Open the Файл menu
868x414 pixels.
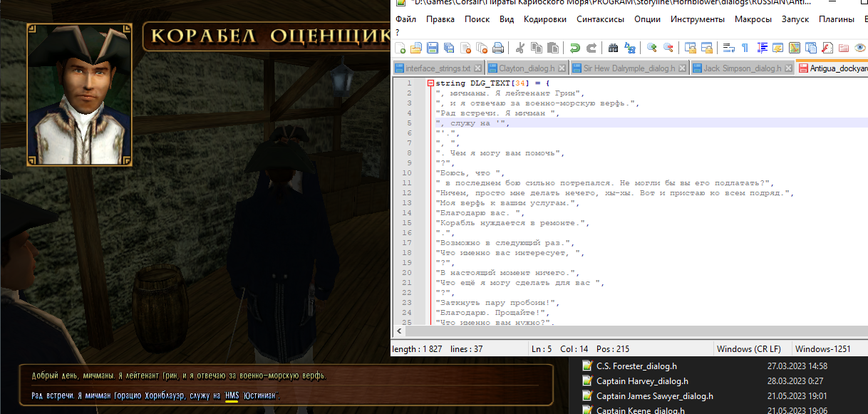[405, 19]
